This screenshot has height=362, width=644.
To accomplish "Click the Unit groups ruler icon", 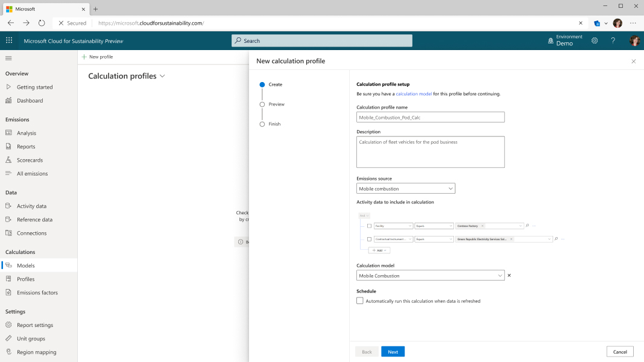I will 8,338.
